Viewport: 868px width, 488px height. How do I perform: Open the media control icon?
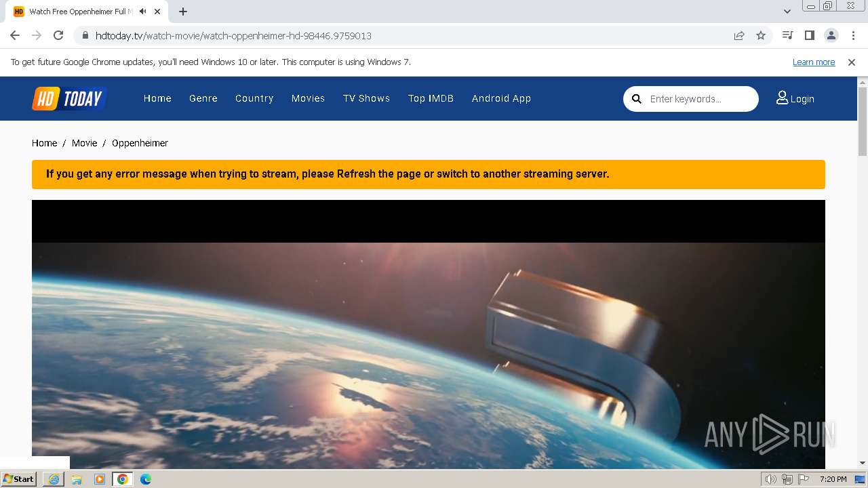click(x=787, y=35)
